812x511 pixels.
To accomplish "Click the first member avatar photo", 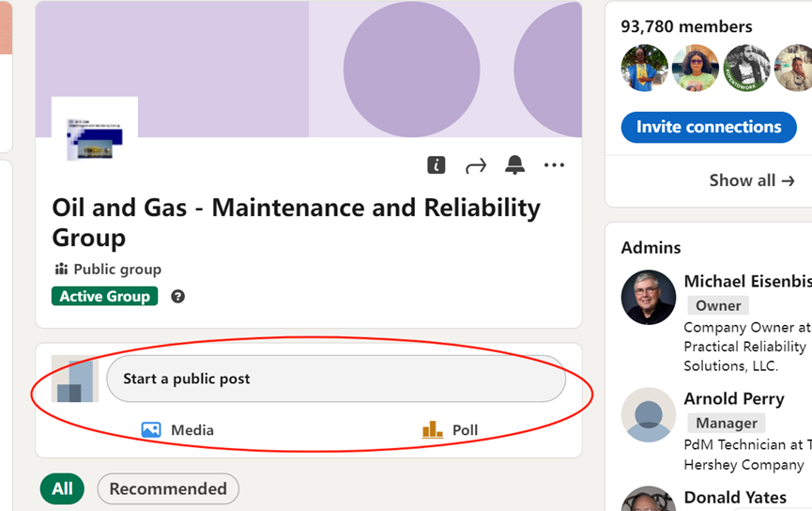I will [645, 69].
